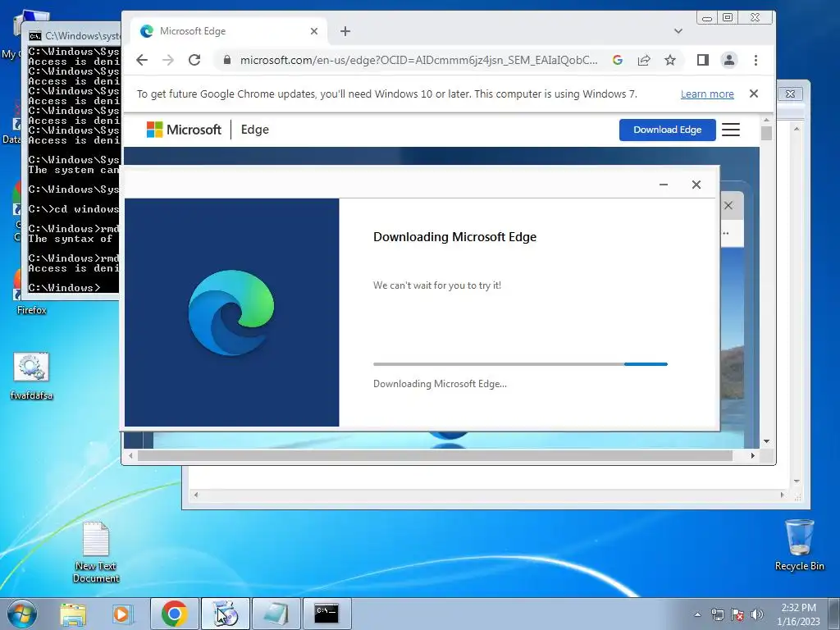Viewport: 840px width, 630px height.
Task: Minimize the Chrome window
Action: (x=707, y=18)
